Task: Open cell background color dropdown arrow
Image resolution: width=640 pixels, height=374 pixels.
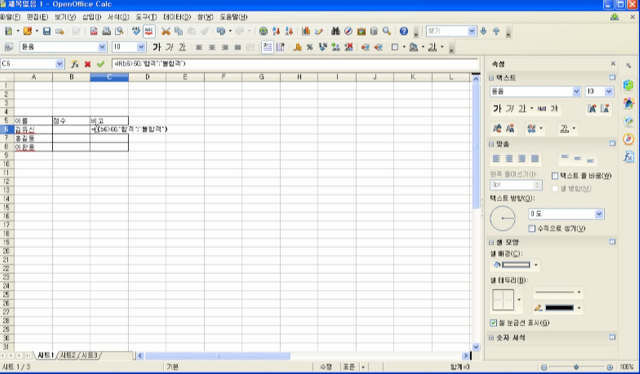Action: tap(536, 265)
